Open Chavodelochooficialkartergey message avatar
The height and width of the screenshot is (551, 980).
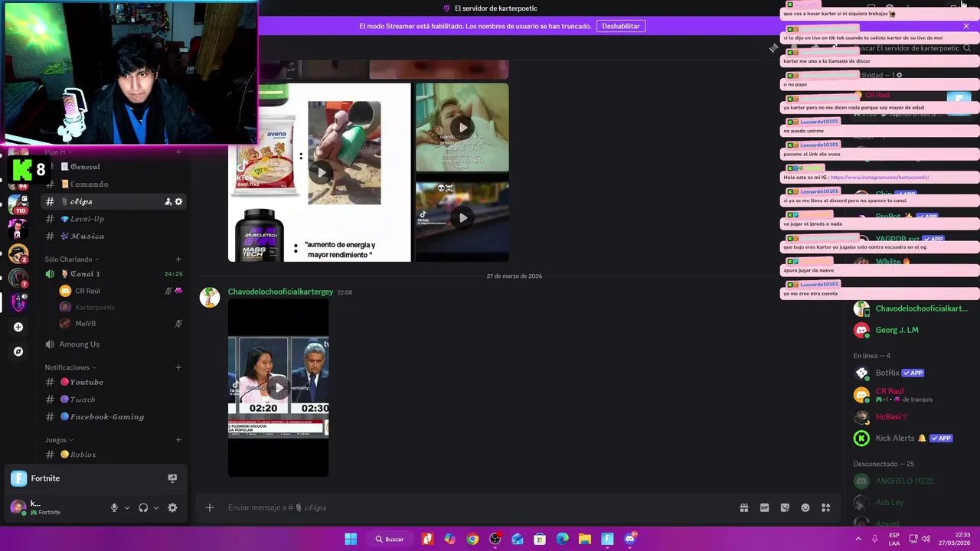coord(210,298)
